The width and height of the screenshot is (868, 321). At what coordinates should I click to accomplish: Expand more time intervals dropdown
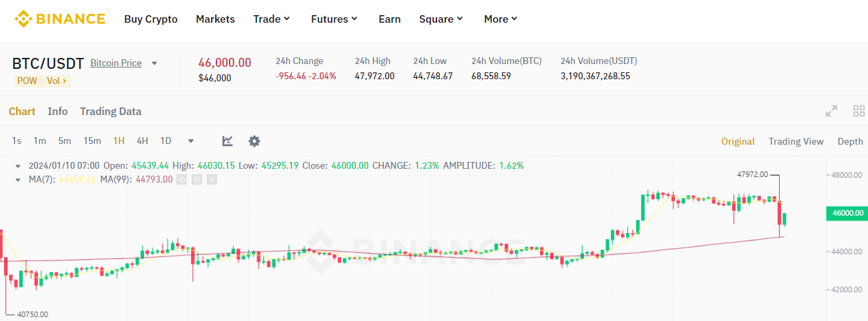[x=191, y=141]
